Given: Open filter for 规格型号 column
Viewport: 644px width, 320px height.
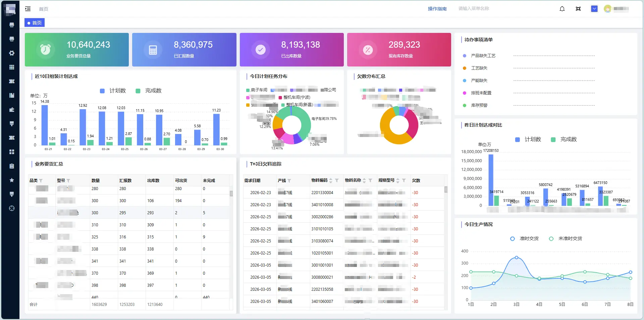Looking at the screenshot, I should click(x=404, y=181).
